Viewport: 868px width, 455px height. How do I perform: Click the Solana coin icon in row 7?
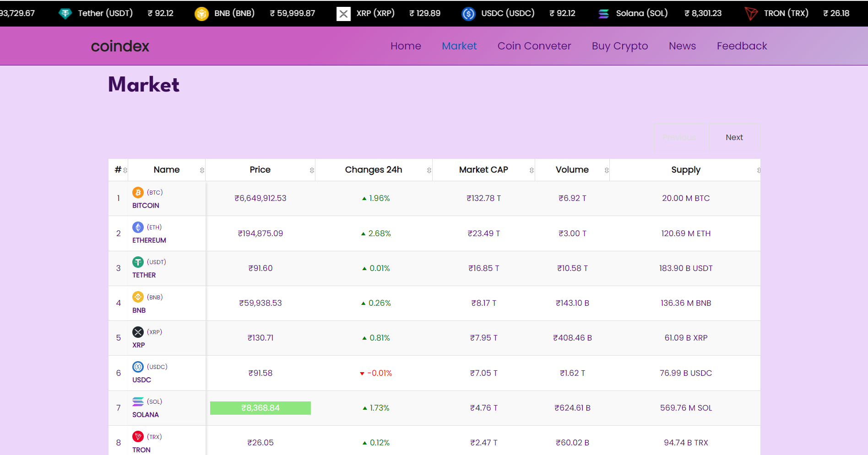(x=138, y=401)
